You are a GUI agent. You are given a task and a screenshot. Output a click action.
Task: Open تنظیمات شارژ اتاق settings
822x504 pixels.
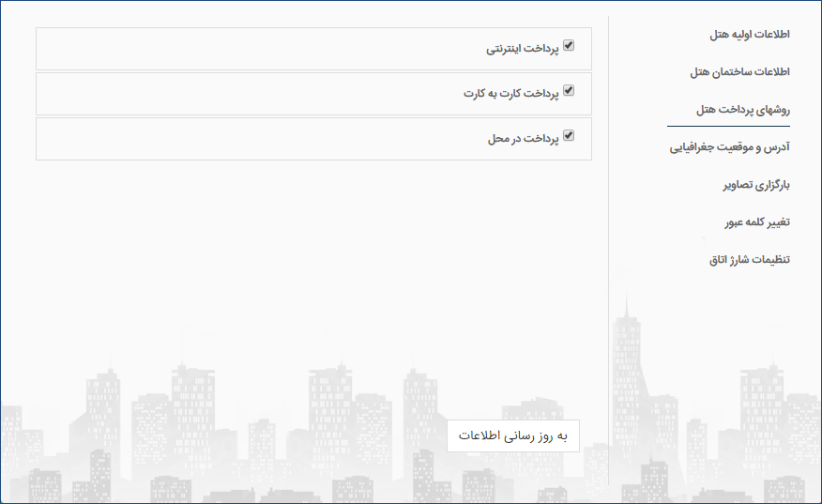point(749,260)
